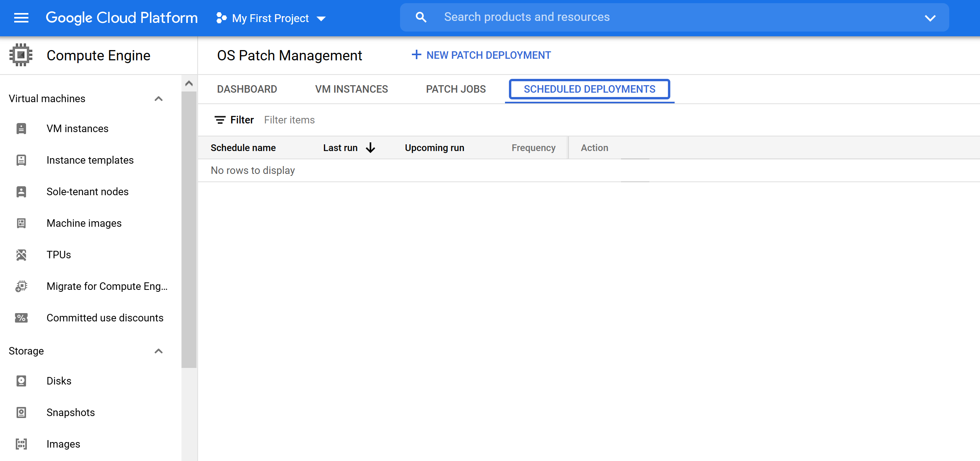Click New Patch Deployment button
Image resolution: width=980 pixels, height=461 pixels.
[481, 55]
